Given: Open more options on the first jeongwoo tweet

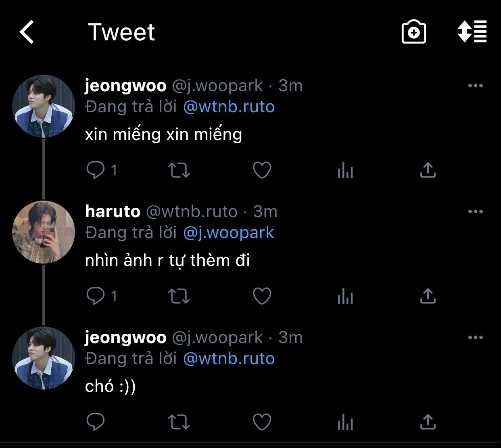Looking at the screenshot, I should point(475,86).
